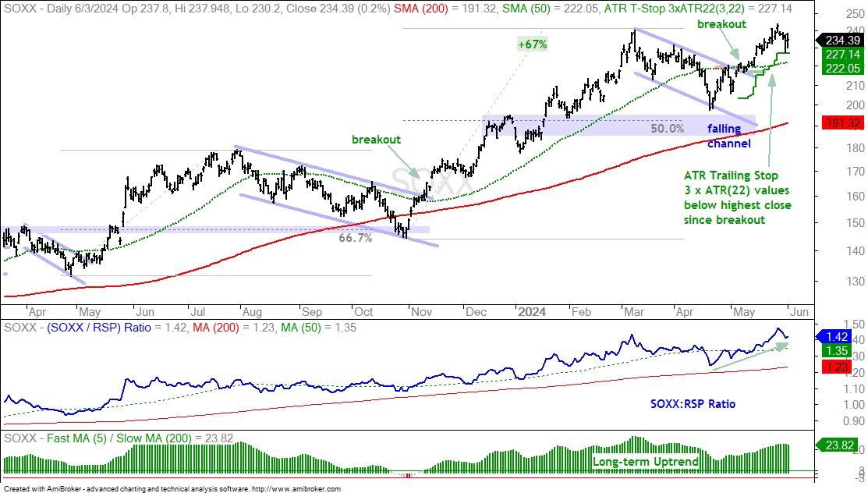
Task: Click the green 23.82 indicator value tag
Action: [838, 445]
